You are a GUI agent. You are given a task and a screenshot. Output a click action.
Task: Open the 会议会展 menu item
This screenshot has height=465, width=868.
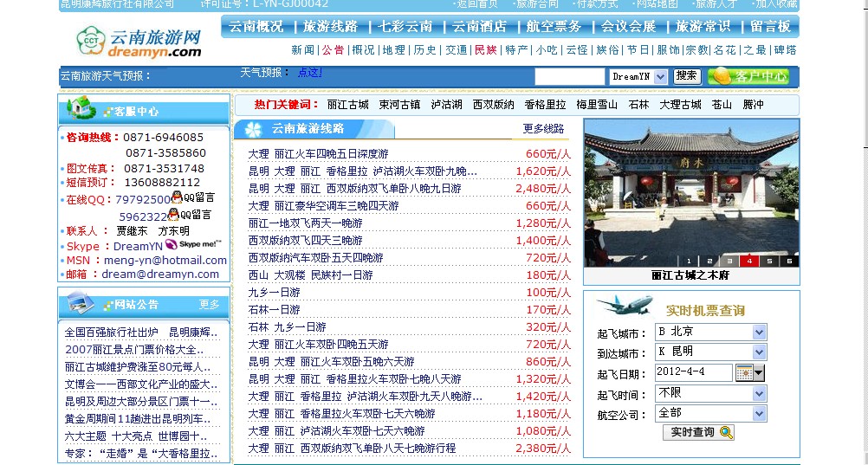point(628,27)
